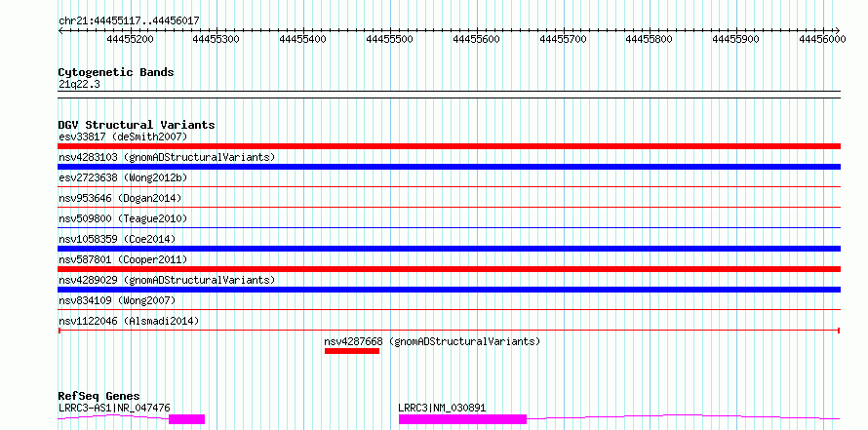Select variant label nsv834109 (Wong2007)

coord(117,300)
